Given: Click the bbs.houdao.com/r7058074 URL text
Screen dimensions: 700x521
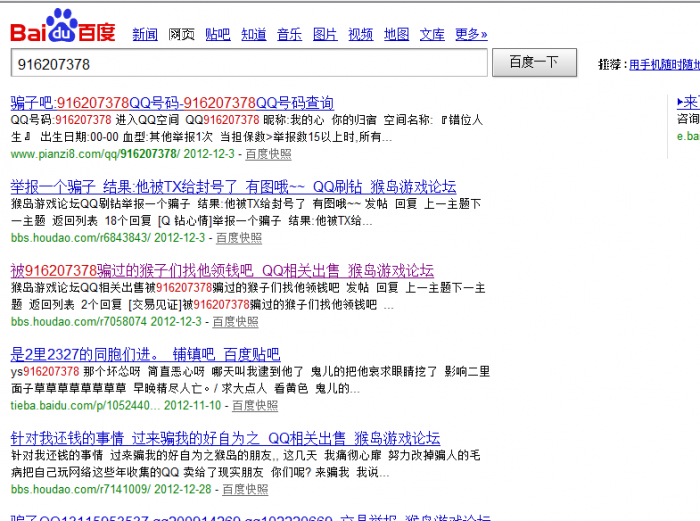Looking at the screenshot, I should coord(79,322).
